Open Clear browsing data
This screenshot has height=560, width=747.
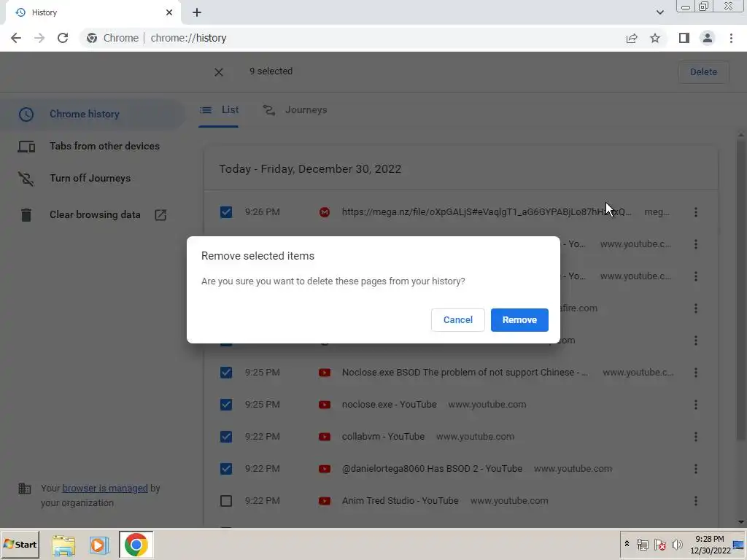point(93,215)
